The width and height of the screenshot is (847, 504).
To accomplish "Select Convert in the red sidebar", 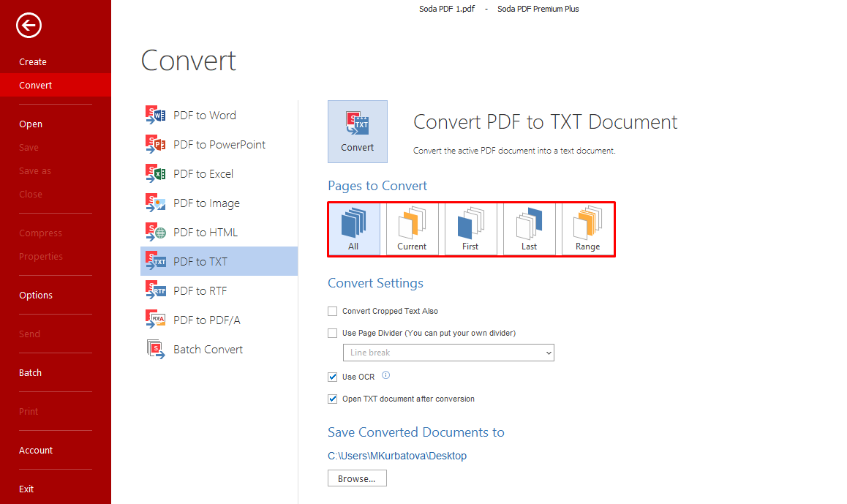I will pyautogui.click(x=56, y=85).
